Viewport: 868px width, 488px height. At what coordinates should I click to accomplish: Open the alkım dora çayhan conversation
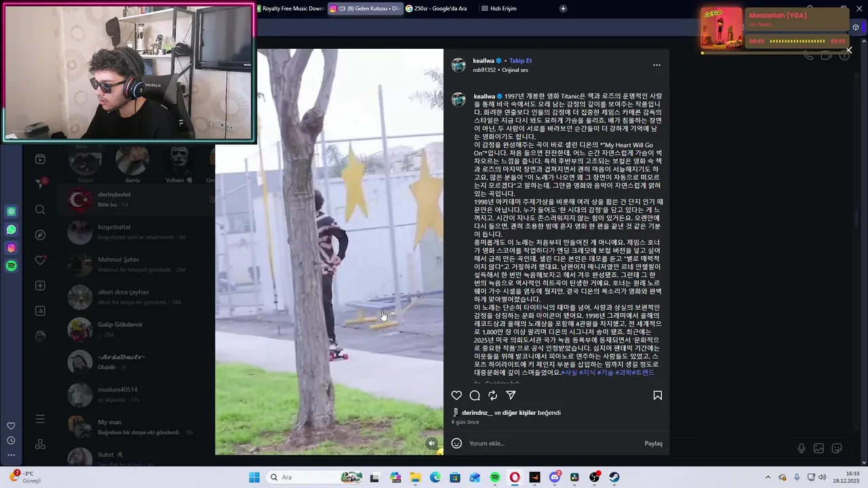point(136,297)
